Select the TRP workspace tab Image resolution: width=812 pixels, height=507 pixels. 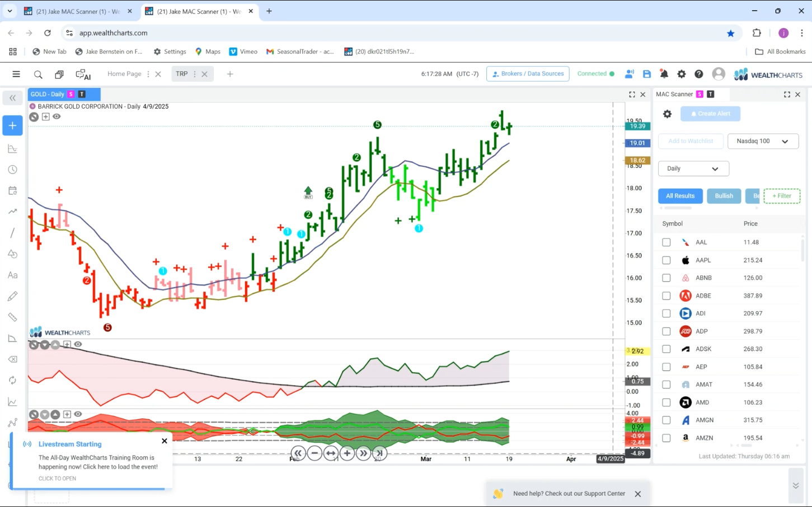click(x=181, y=74)
